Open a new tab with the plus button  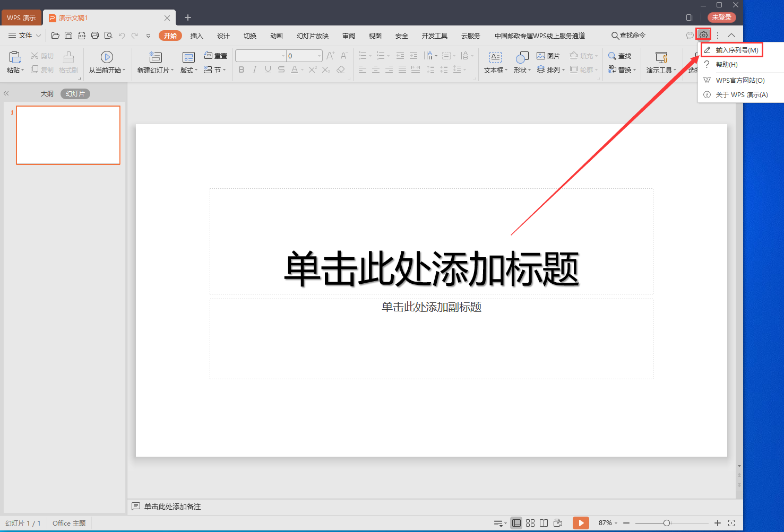(x=188, y=18)
